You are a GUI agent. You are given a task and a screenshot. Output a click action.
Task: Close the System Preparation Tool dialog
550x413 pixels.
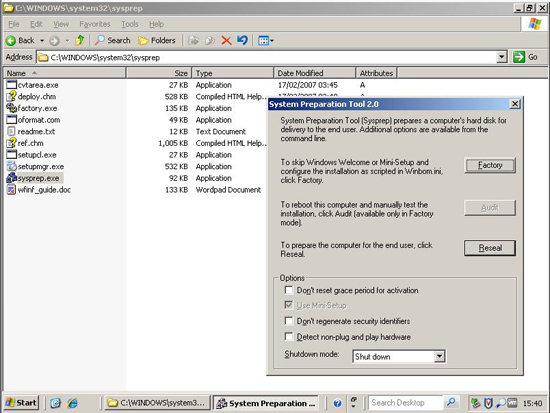tap(515, 104)
